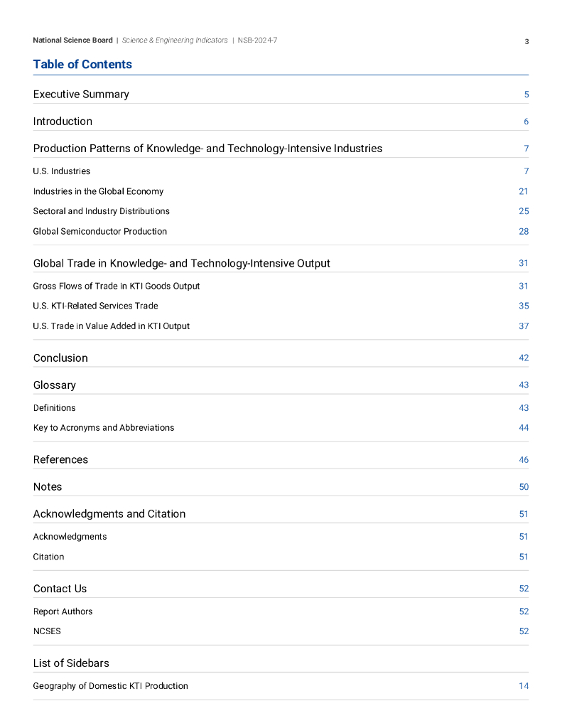Jump to Report Authors entry
Screen dimensions: 562x728
(x=63, y=611)
